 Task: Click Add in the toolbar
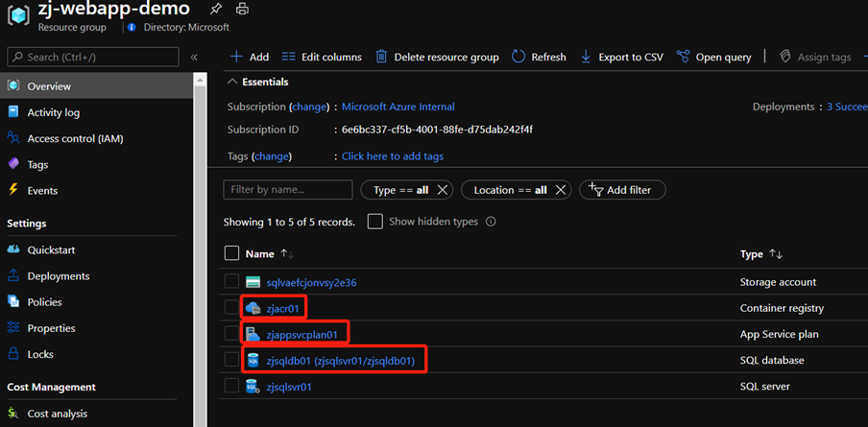(x=250, y=57)
